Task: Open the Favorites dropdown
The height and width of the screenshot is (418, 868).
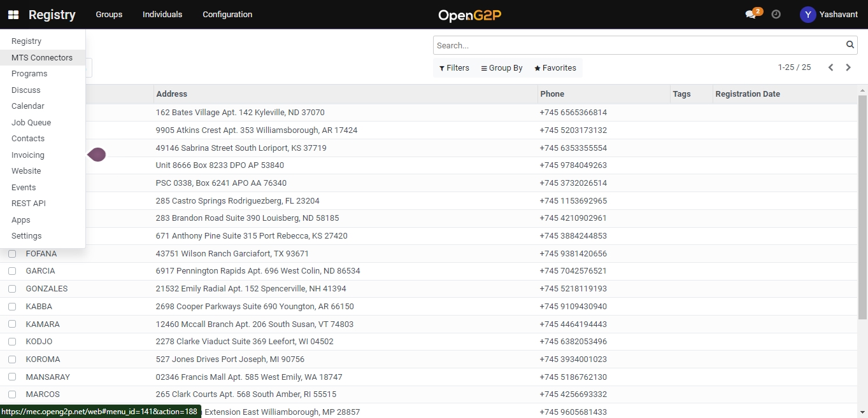Action: 555,68
